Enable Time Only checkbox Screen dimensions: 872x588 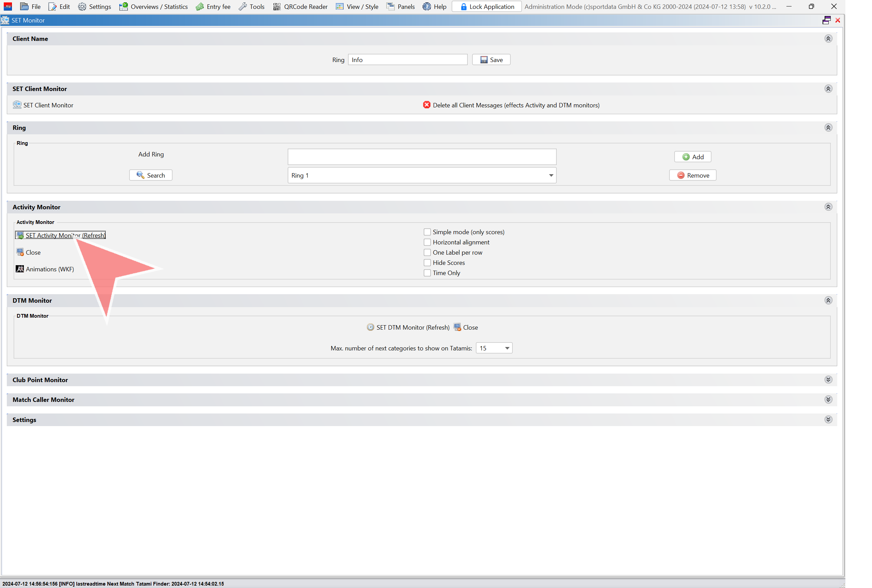[x=427, y=273]
